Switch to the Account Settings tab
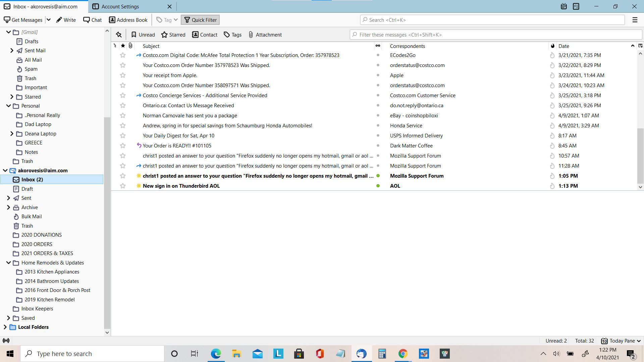 [120, 6]
